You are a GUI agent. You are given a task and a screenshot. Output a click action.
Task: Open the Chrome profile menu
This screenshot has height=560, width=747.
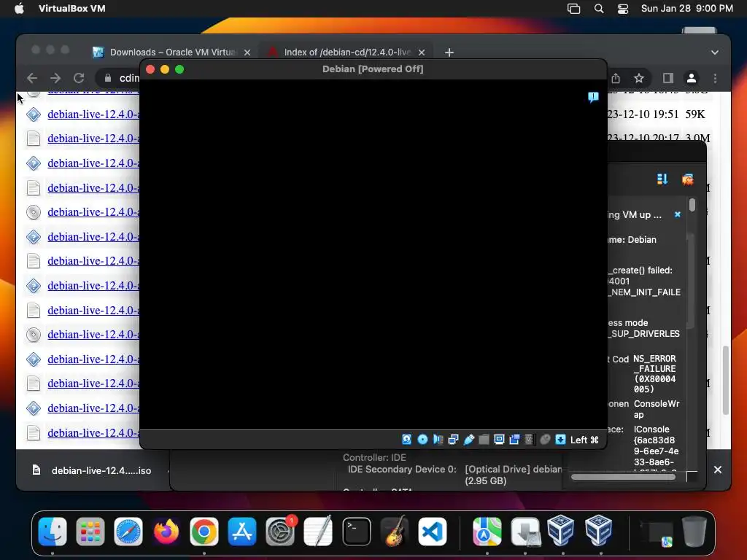click(692, 78)
